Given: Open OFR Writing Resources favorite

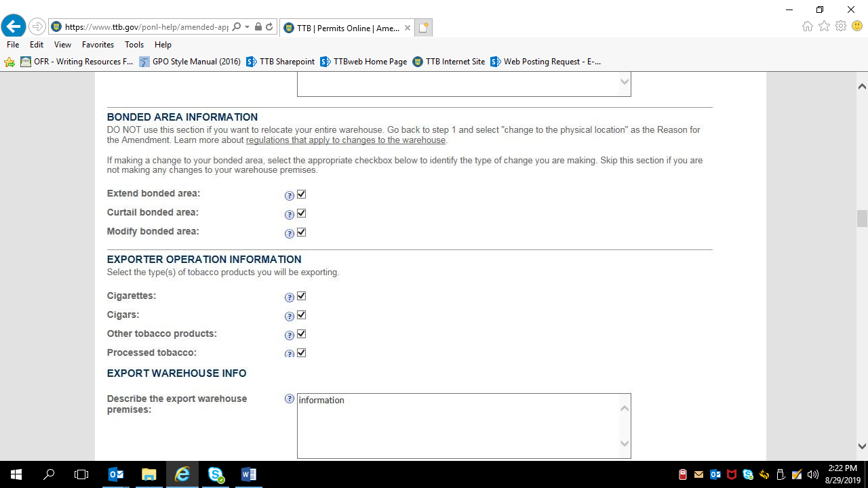Looking at the screenshot, I should [x=77, y=62].
